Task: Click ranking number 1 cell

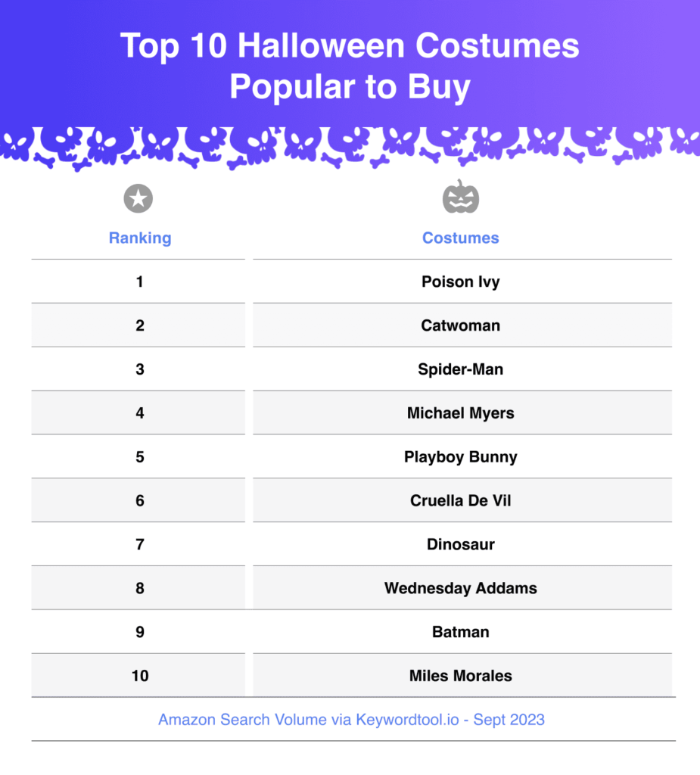Action: coord(138,282)
